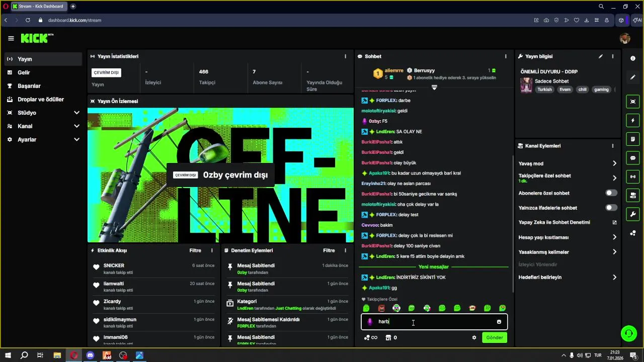Viewport: 644px width, 362px height.
Task: Toggle Abonelere özel sohbet switch
Action: click(611, 193)
